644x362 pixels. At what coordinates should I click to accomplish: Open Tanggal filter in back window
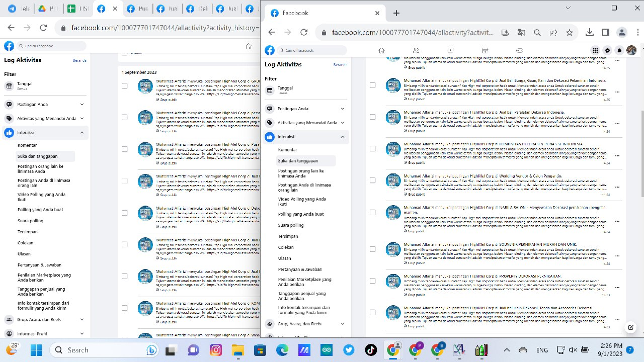[45, 86]
